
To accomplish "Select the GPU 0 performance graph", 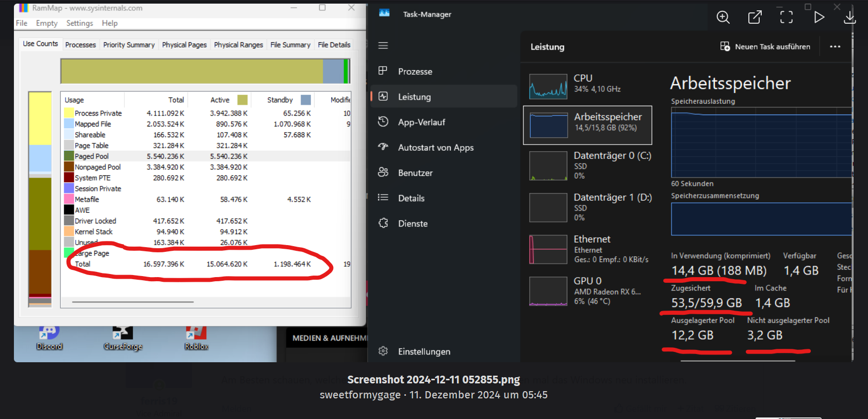I will pyautogui.click(x=548, y=291).
